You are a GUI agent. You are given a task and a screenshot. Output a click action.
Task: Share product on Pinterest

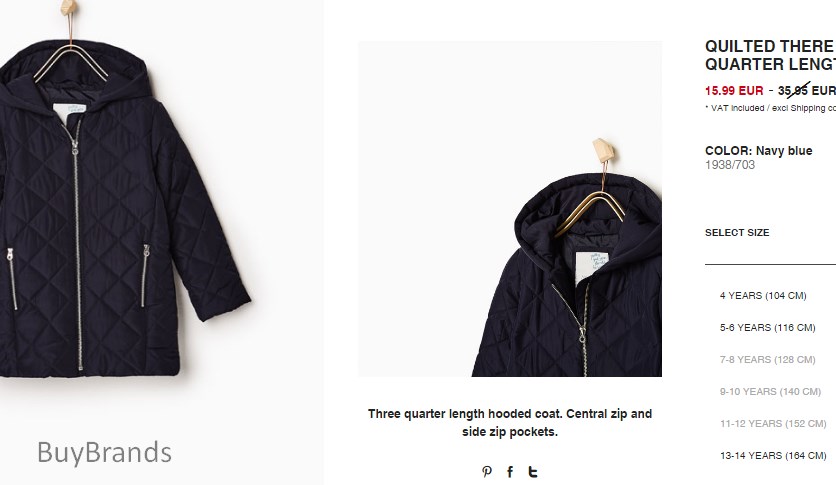click(x=487, y=472)
